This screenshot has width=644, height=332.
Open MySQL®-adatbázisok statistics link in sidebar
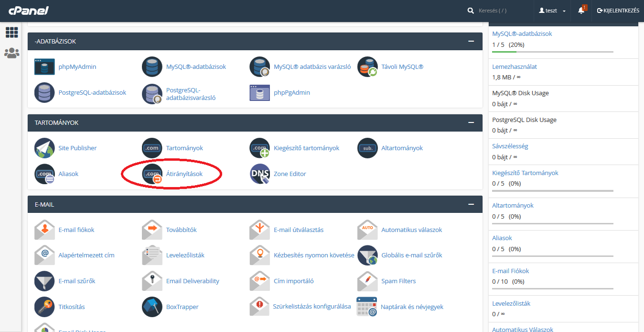(522, 34)
